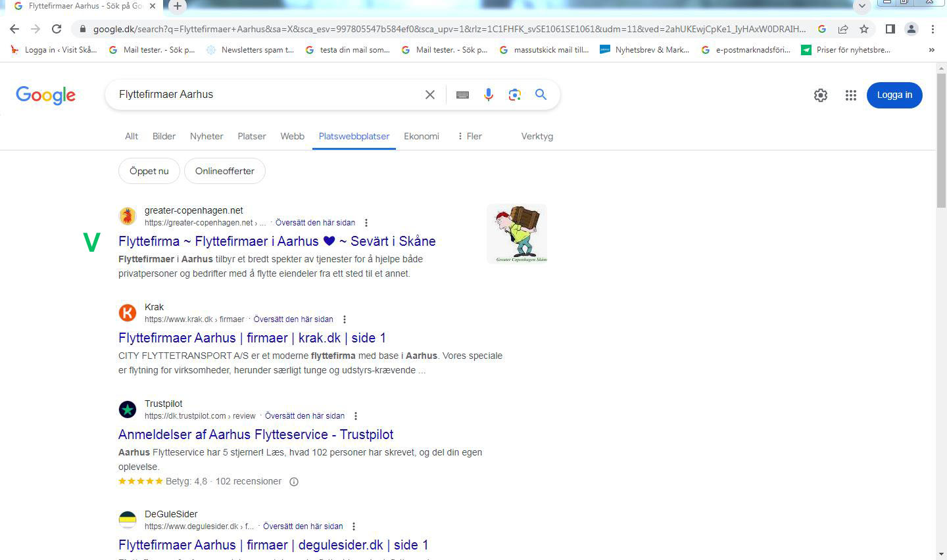Screen dimensions: 947x560
Task: Open the Chrome three-dot menu
Action: pyautogui.click(x=933, y=29)
